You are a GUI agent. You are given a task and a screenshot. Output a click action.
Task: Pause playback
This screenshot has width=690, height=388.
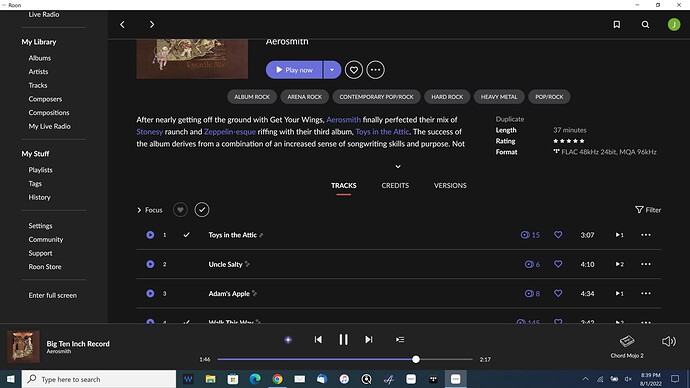[x=343, y=340]
